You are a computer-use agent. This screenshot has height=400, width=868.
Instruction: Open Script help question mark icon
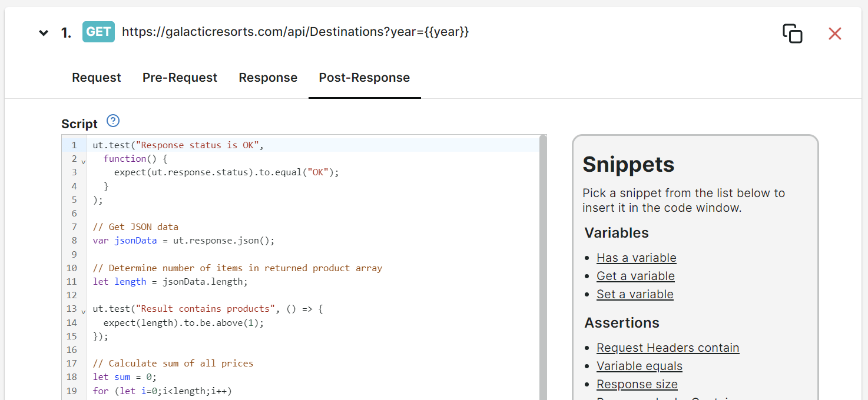[113, 121]
